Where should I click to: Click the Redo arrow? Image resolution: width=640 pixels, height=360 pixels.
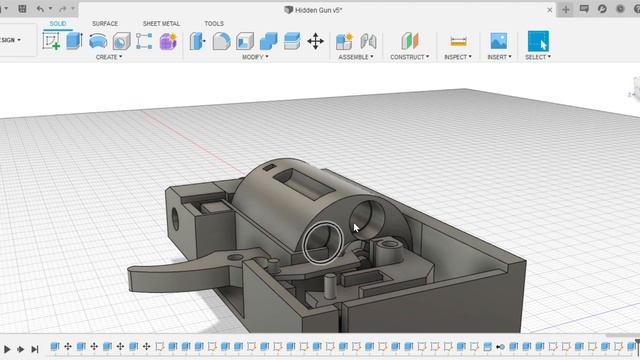point(63,9)
